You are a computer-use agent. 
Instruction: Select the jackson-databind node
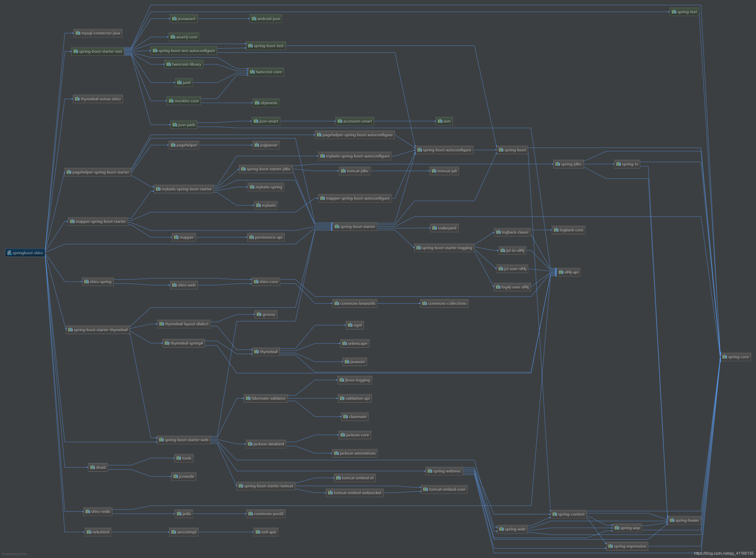tap(266, 444)
